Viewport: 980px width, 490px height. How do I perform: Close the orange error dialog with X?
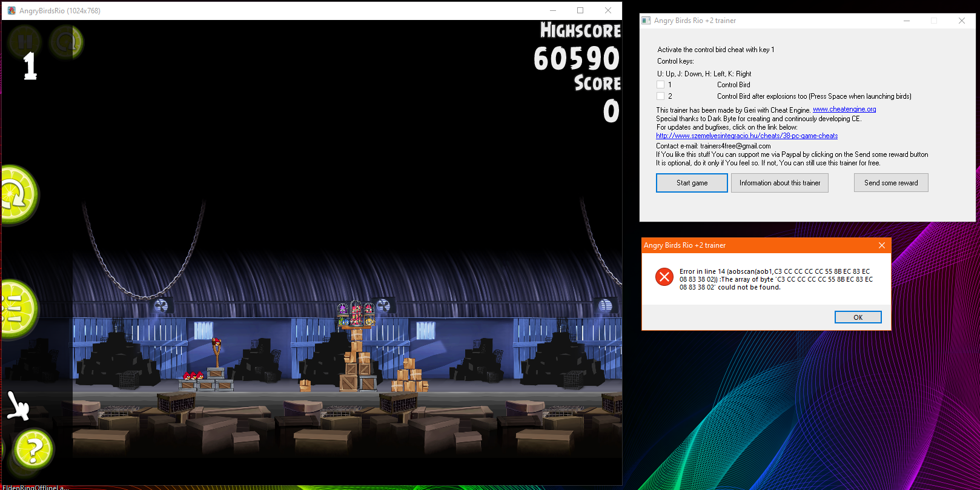(x=882, y=245)
